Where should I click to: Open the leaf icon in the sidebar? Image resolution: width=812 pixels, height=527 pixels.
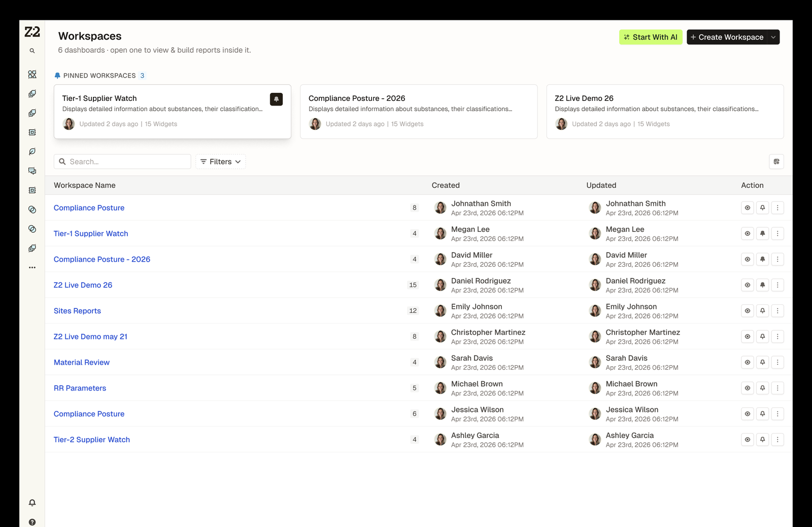(32, 152)
